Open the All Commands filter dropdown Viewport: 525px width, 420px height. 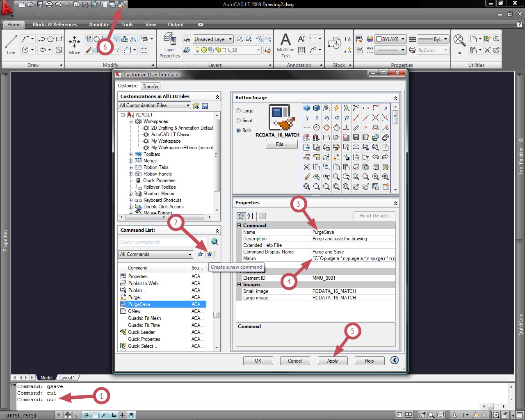tap(156, 254)
